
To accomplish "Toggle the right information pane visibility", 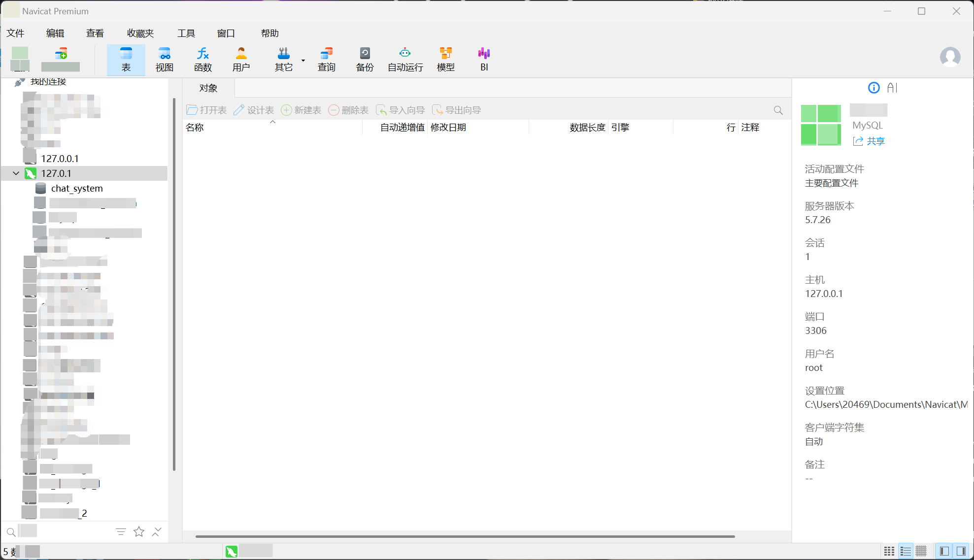I will click(x=961, y=551).
